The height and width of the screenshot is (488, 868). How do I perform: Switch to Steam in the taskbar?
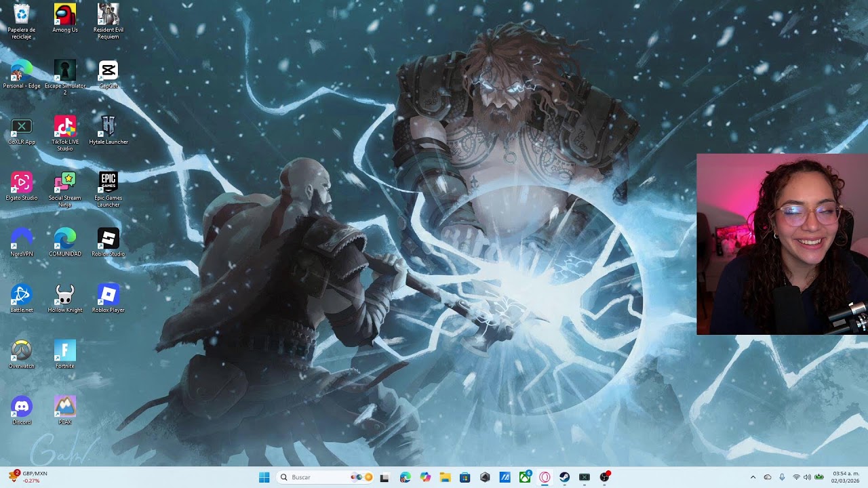[564, 477]
